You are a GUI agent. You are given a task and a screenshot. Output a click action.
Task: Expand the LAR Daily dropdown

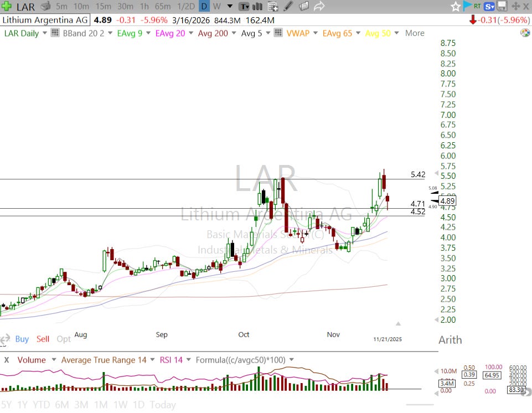pyautogui.click(x=44, y=33)
